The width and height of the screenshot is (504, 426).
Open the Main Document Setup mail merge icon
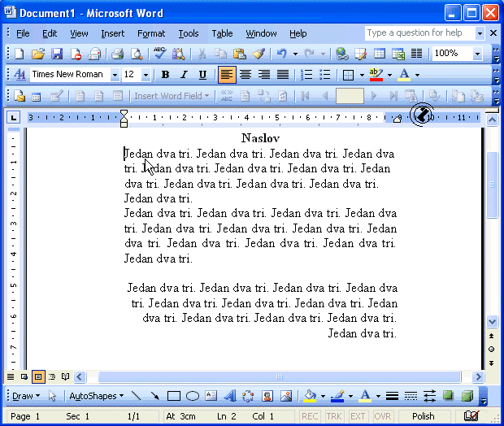coord(20,96)
